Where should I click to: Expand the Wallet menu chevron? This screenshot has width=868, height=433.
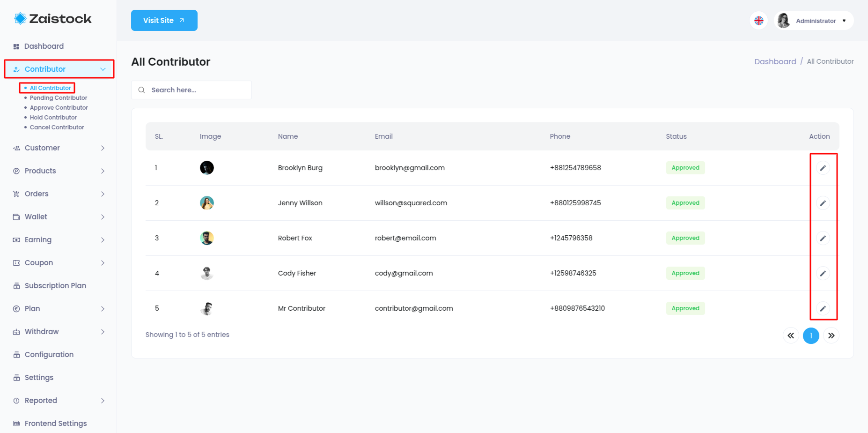(x=103, y=217)
